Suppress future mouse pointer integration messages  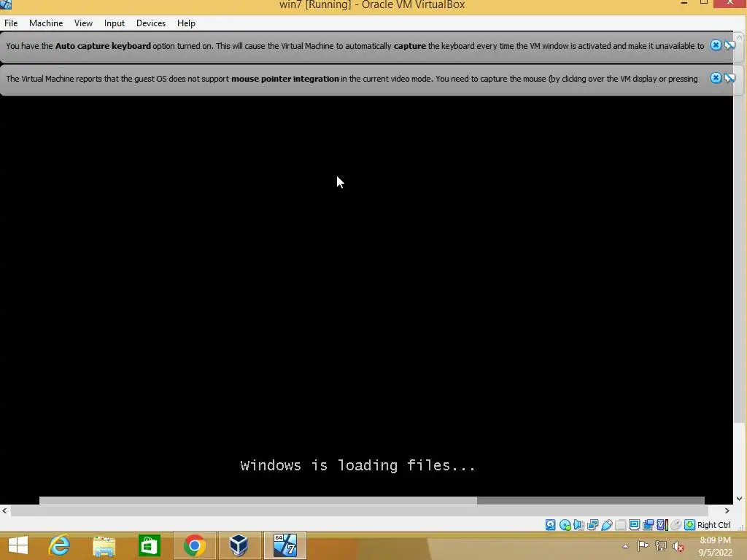pyautogui.click(x=729, y=77)
